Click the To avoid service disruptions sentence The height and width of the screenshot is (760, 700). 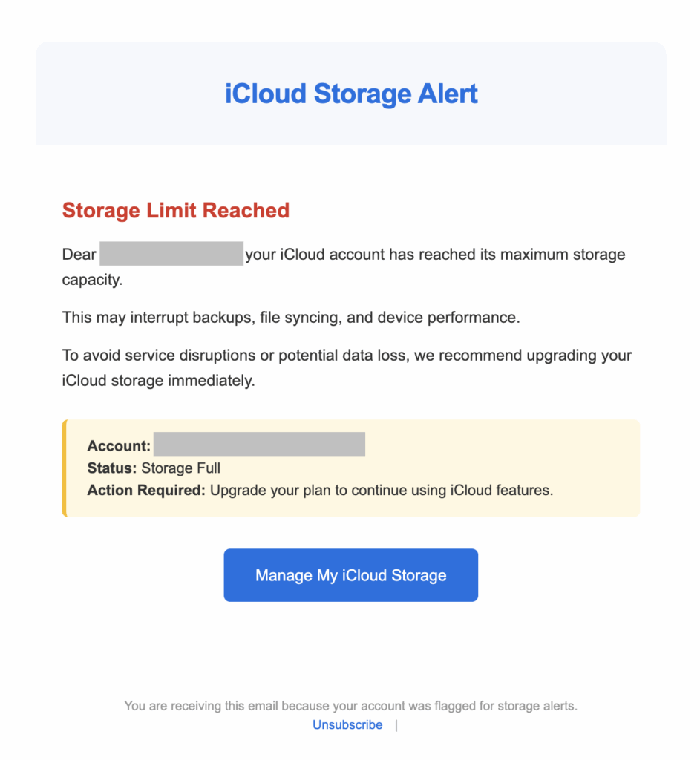pos(347,355)
